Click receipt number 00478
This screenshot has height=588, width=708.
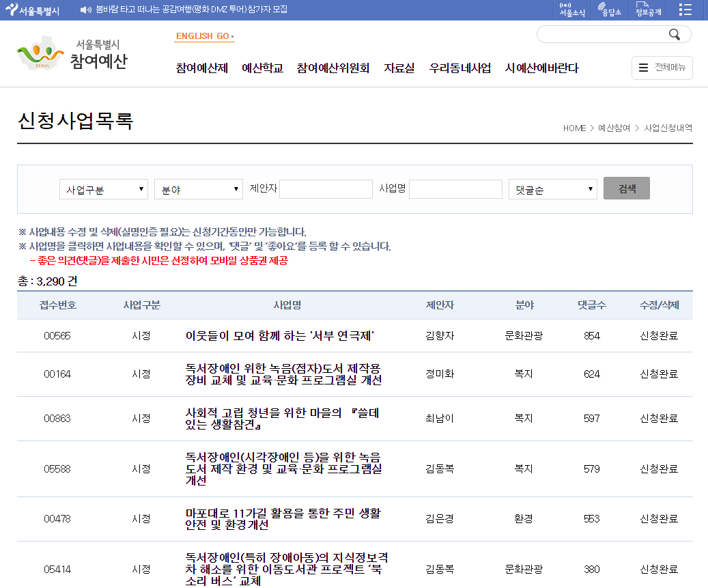click(57, 518)
